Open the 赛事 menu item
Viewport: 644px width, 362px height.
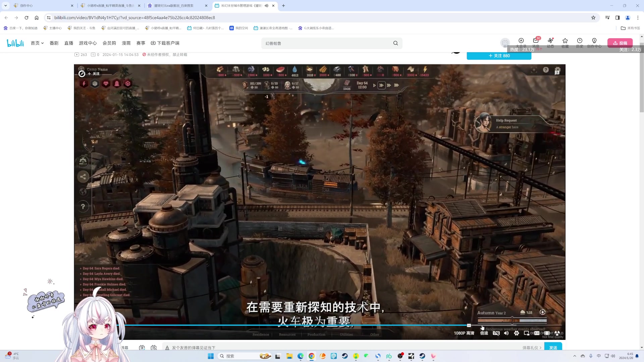[x=141, y=43]
